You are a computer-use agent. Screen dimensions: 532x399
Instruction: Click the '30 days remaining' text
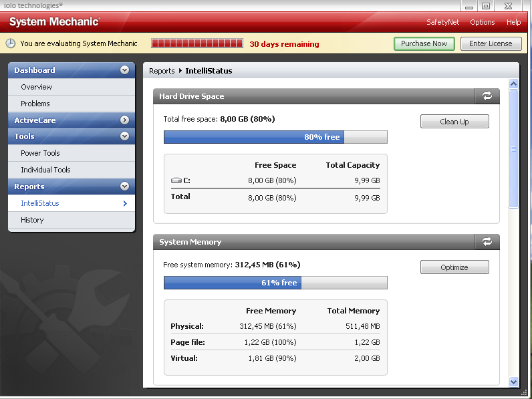pos(284,44)
